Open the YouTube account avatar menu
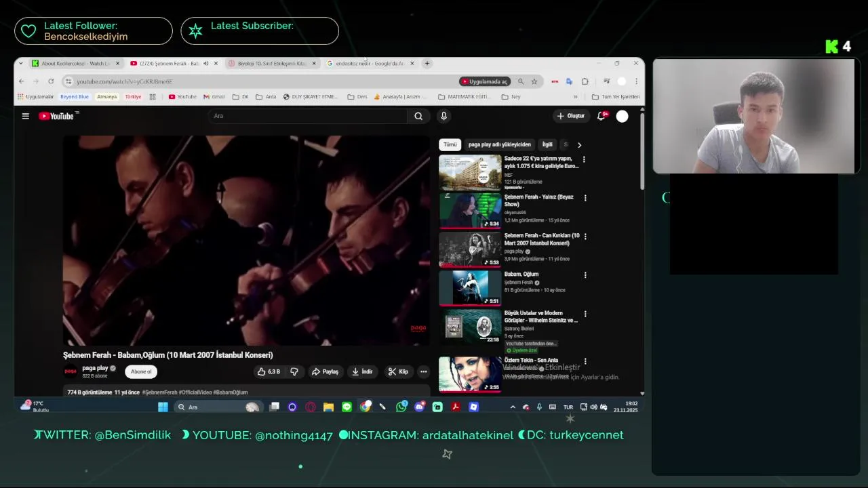This screenshot has width=868, height=488. (x=622, y=116)
